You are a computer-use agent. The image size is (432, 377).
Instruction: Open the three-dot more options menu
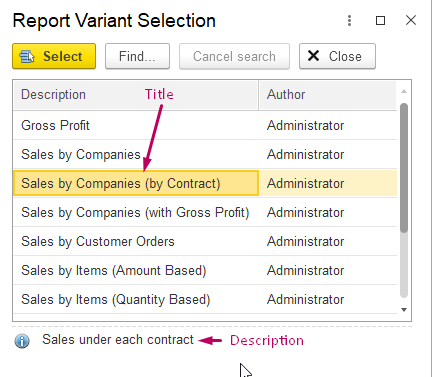(x=349, y=20)
